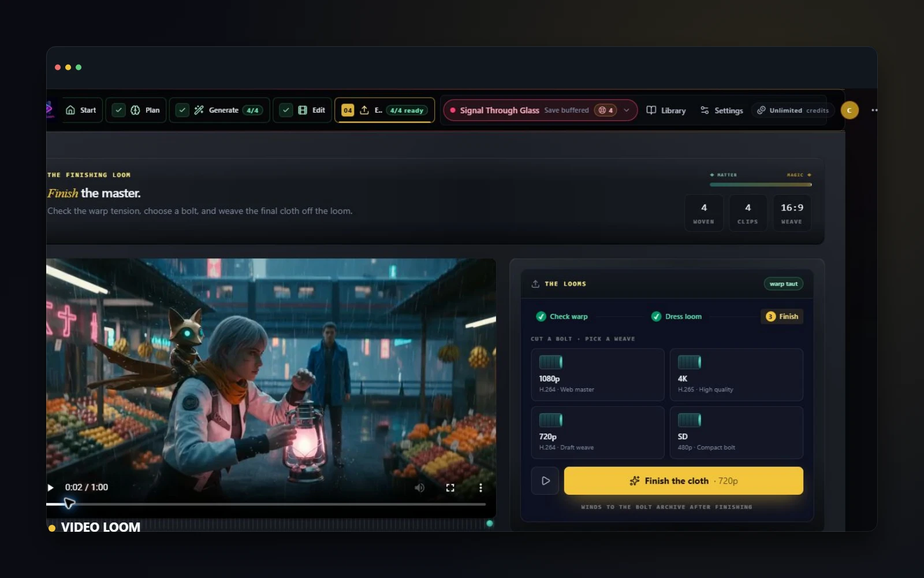Select the Finish step 3

click(782, 316)
